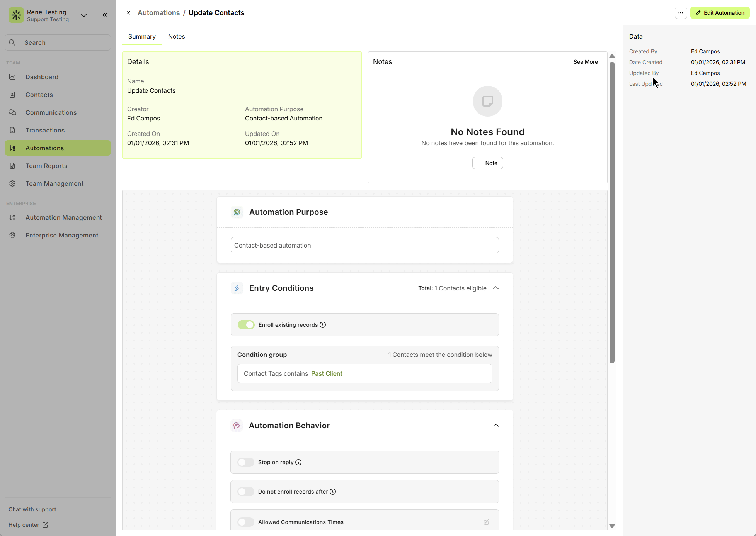Click the sidebar Search field

[58, 42]
